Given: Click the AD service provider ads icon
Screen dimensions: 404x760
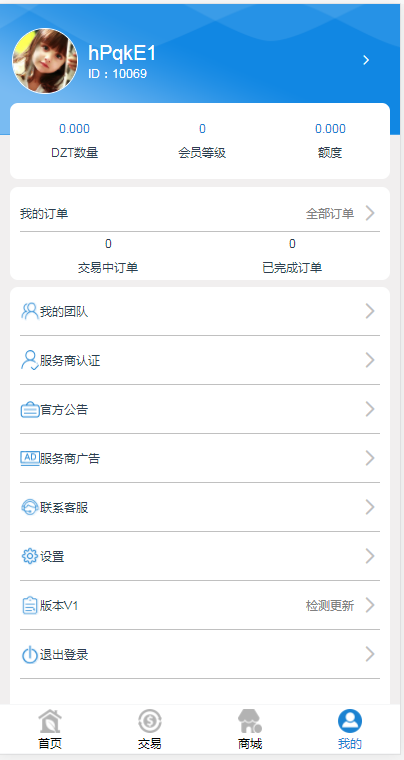Looking at the screenshot, I should coord(30,459).
